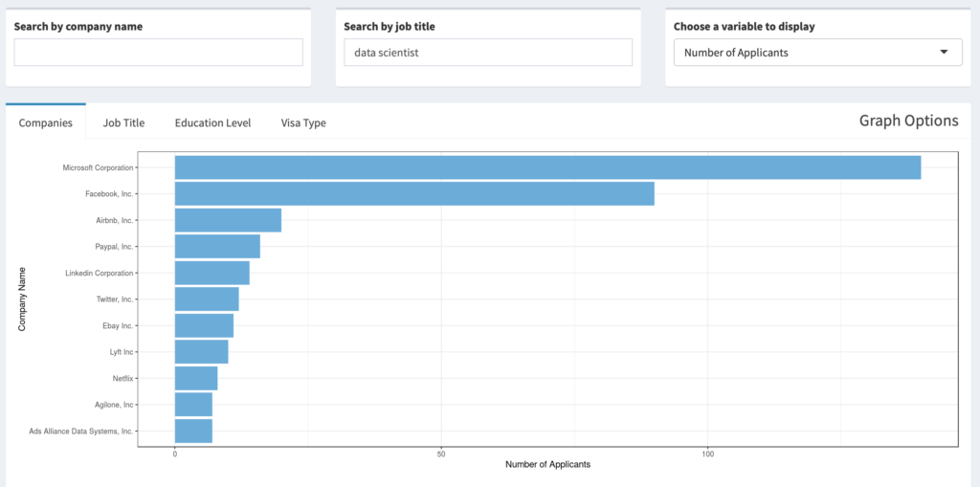Click the Microsoft Corporation bar

tap(547, 167)
